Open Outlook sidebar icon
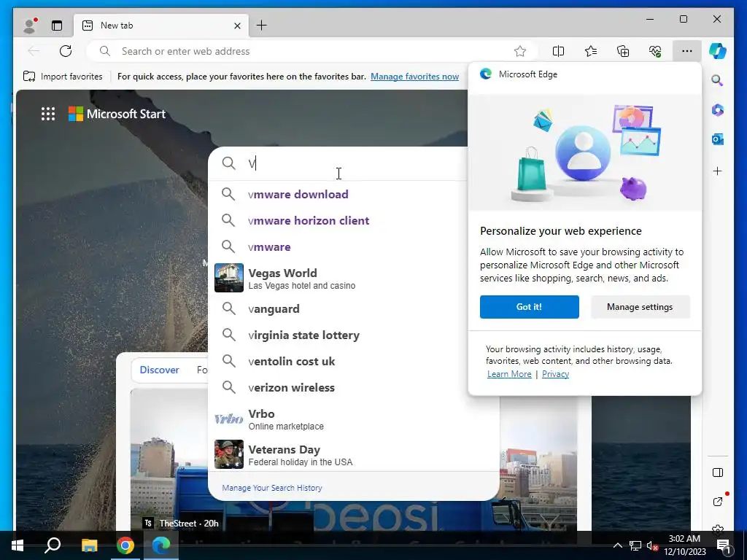Image resolution: width=747 pixels, height=560 pixels. (x=718, y=139)
